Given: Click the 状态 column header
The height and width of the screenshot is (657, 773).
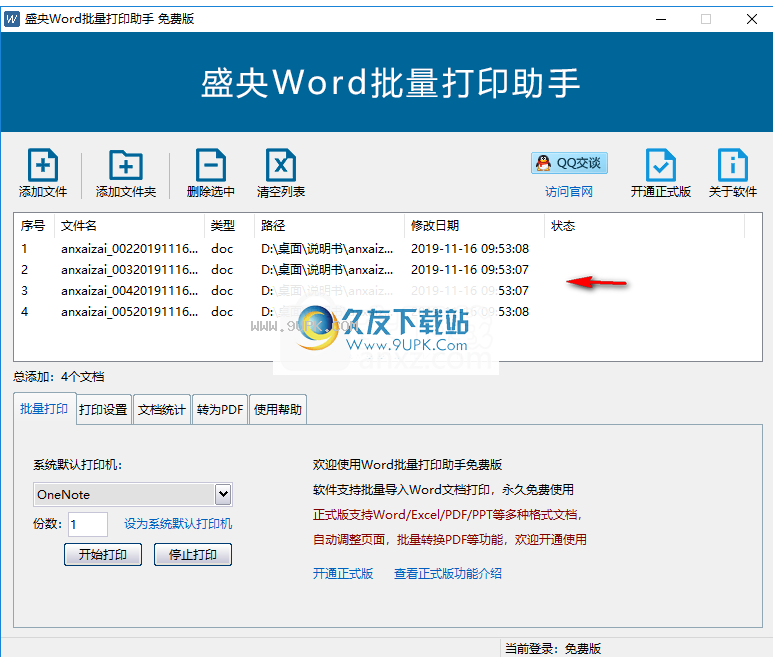Looking at the screenshot, I should tap(644, 226).
